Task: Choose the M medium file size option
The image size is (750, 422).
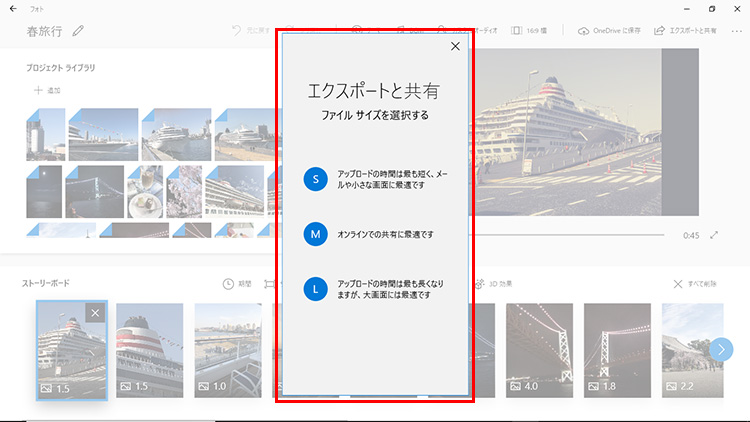Action: pos(315,234)
